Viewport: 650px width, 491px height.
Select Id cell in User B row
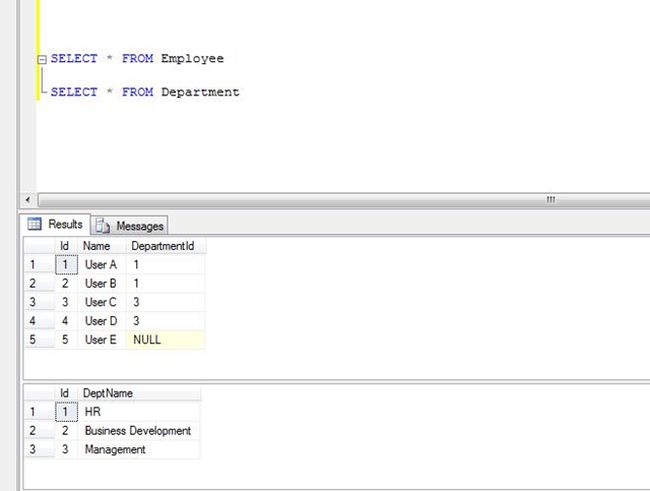coord(66,284)
